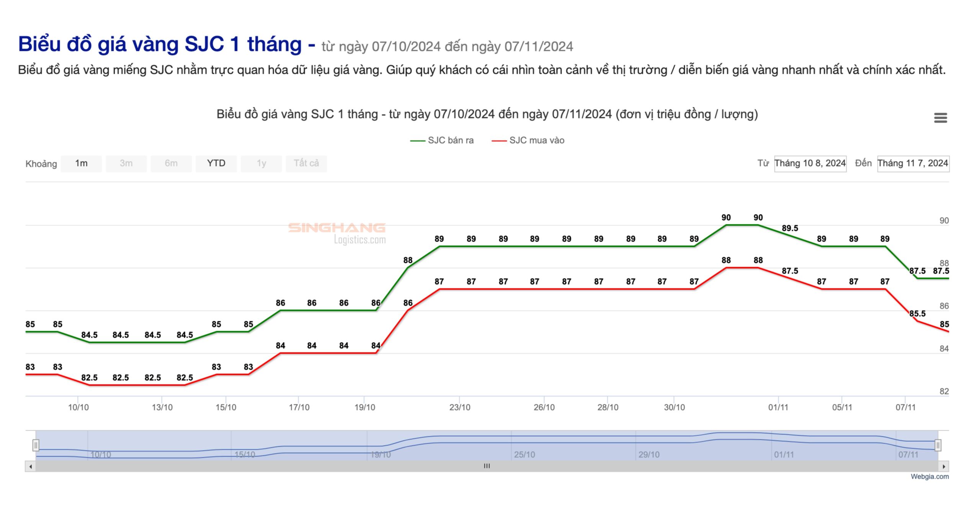Image resolution: width=980 pixels, height=511 pixels.
Task: Click the 13/10 x-axis date label
Action: pos(162,407)
